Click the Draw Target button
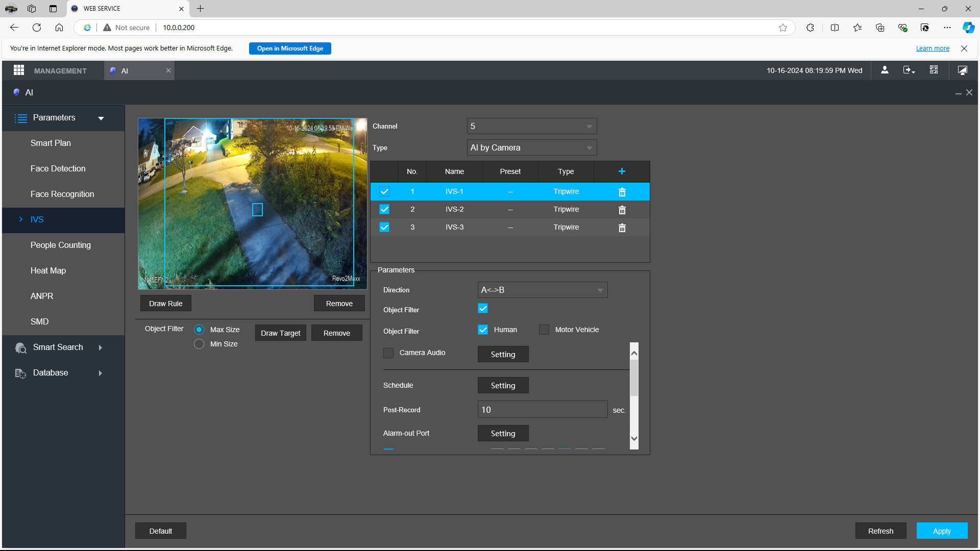The width and height of the screenshot is (980, 551). 280,333
